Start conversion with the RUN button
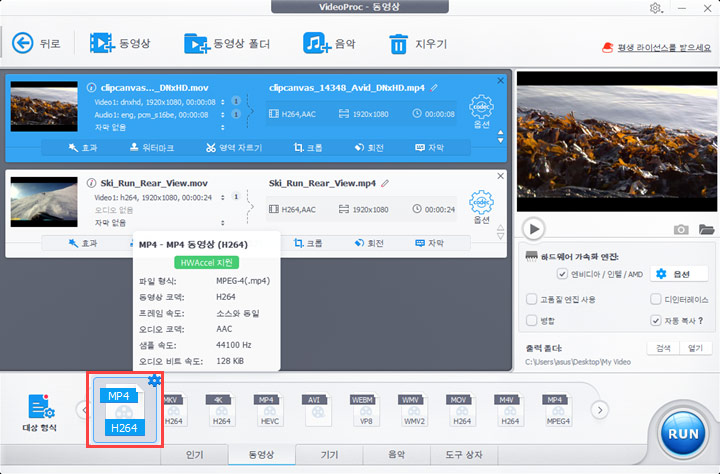The image size is (720, 474). tap(683, 434)
